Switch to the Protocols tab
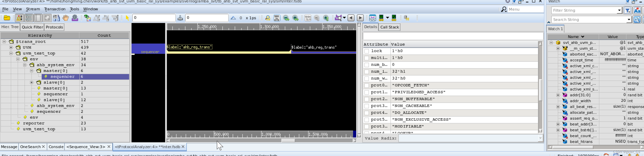The image size is (644, 156). 54,27
